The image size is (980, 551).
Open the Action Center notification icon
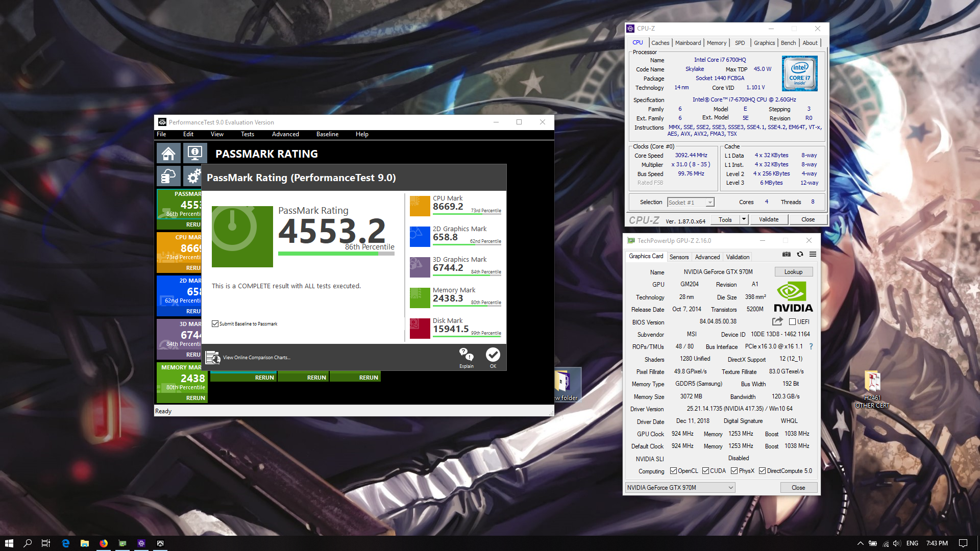[963, 543]
